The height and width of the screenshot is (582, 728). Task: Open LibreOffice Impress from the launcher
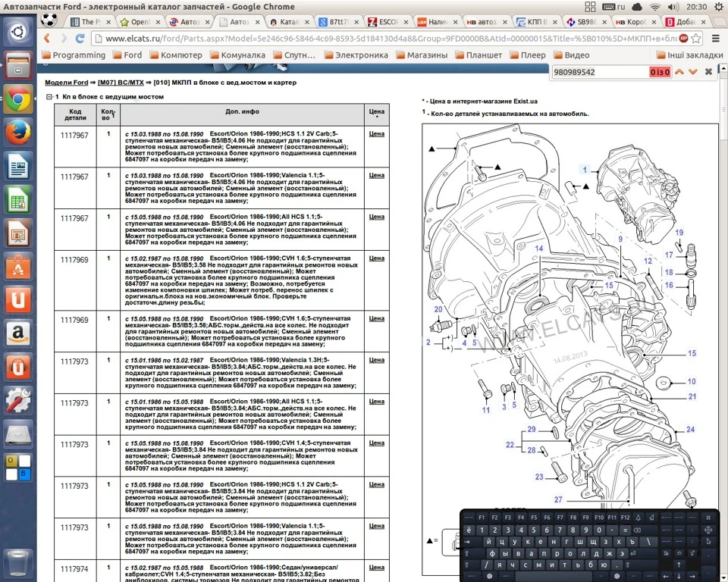18,233
